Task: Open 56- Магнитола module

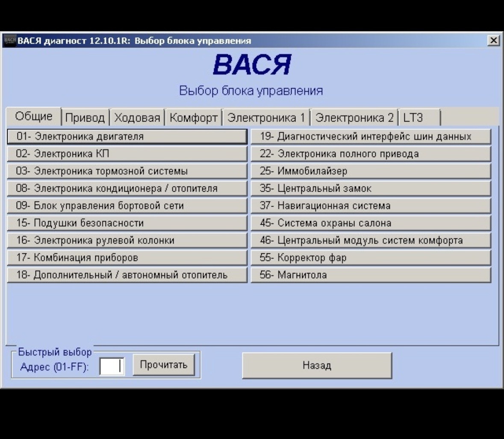Action: (x=371, y=275)
